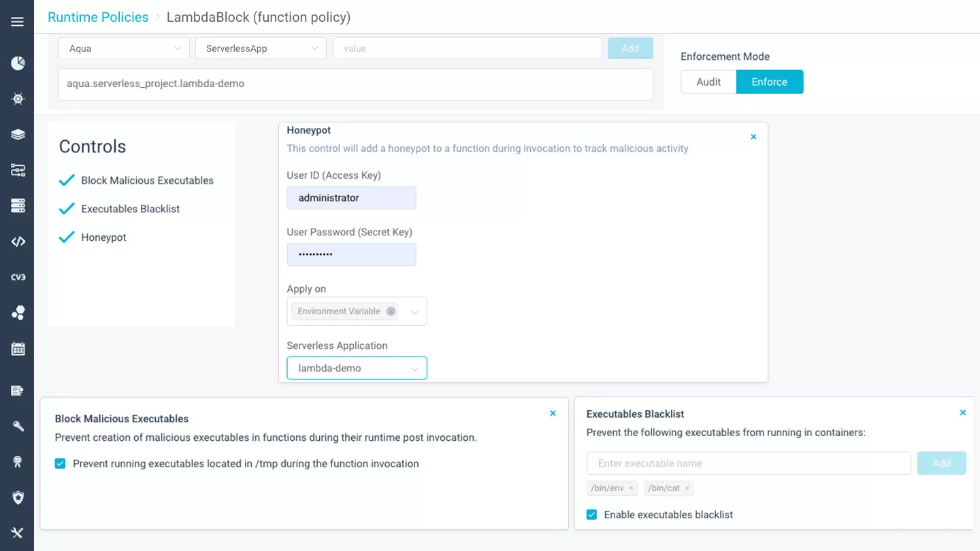Click the User Password secret key field
The width and height of the screenshot is (980, 551).
(351, 254)
